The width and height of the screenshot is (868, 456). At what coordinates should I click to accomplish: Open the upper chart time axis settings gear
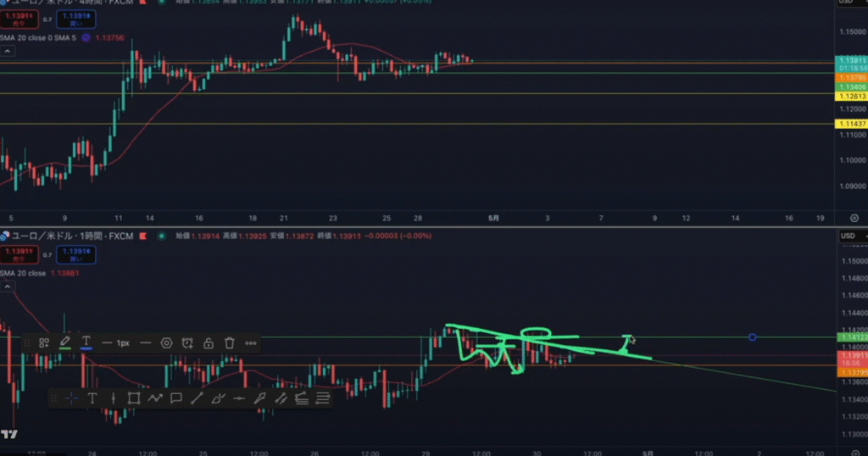click(854, 219)
